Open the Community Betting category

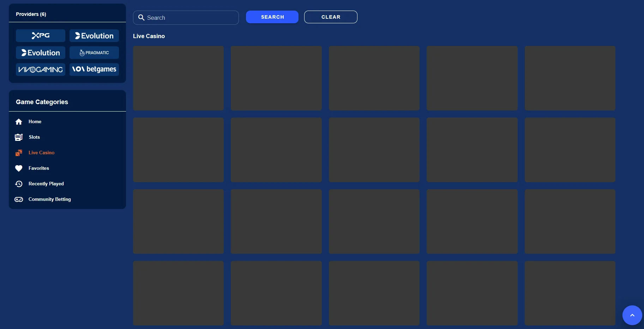pyautogui.click(x=49, y=199)
